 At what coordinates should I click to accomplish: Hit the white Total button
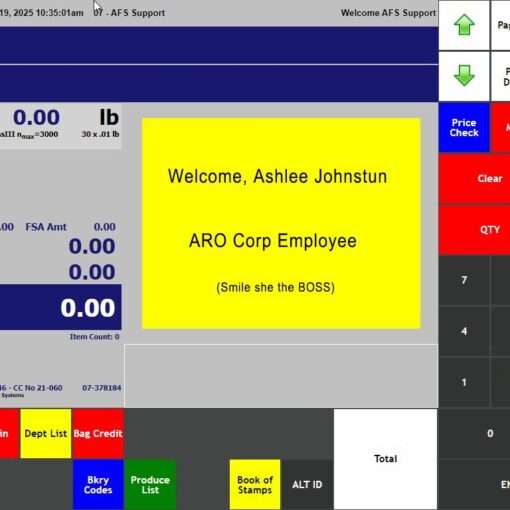[x=386, y=459]
